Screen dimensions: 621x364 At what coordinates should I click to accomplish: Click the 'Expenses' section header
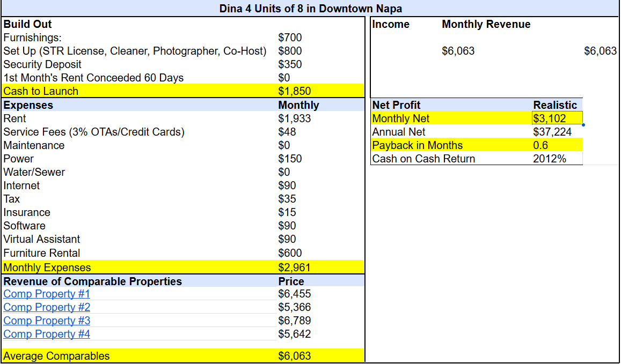28,105
